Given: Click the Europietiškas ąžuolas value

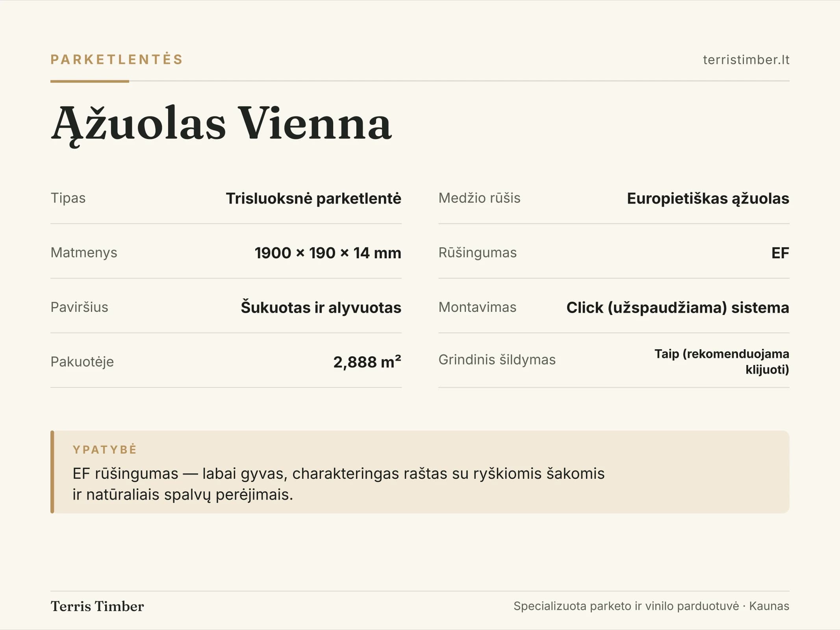Looking at the screenshot, I should [x=708, y=198].
